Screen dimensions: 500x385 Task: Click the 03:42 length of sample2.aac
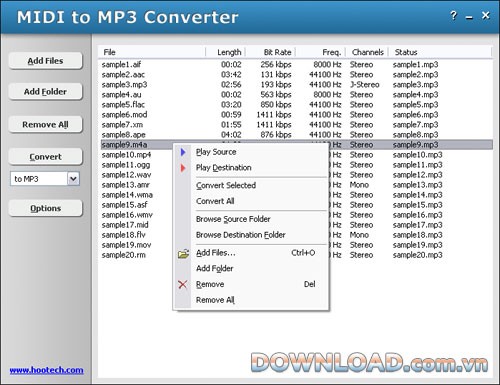tap(231, 74)
